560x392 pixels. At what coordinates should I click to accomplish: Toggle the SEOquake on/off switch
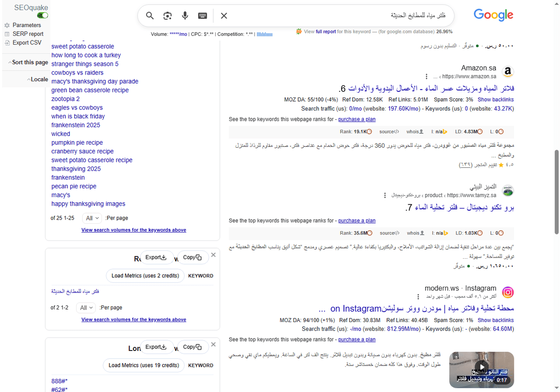[x=42, y=15]
